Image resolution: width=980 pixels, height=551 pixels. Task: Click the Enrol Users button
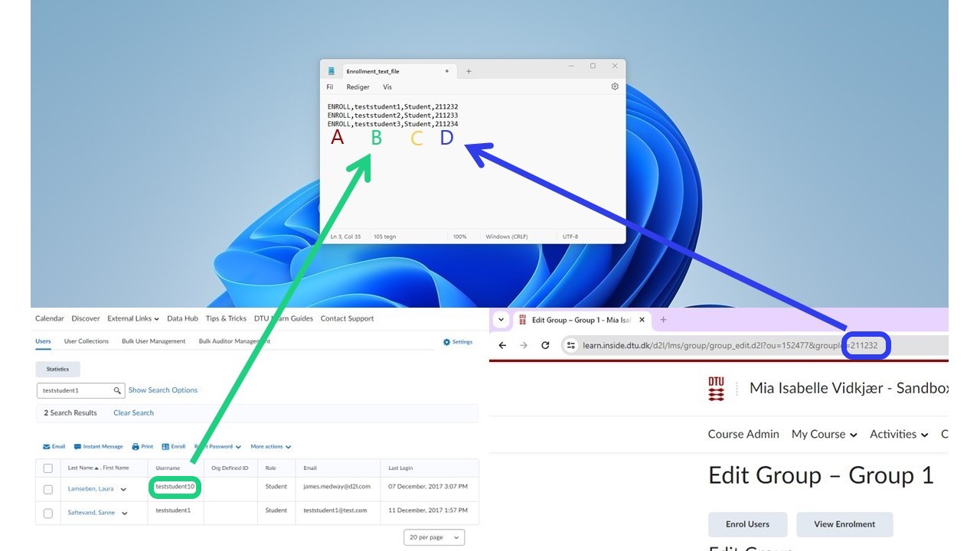(x=747, y=524)
